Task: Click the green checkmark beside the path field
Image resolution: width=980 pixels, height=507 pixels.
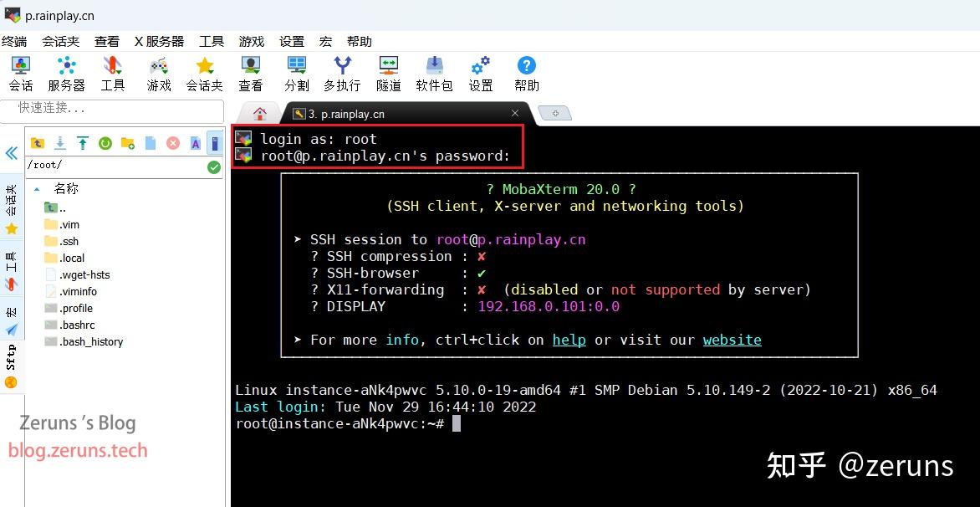Action: (214, 167)
